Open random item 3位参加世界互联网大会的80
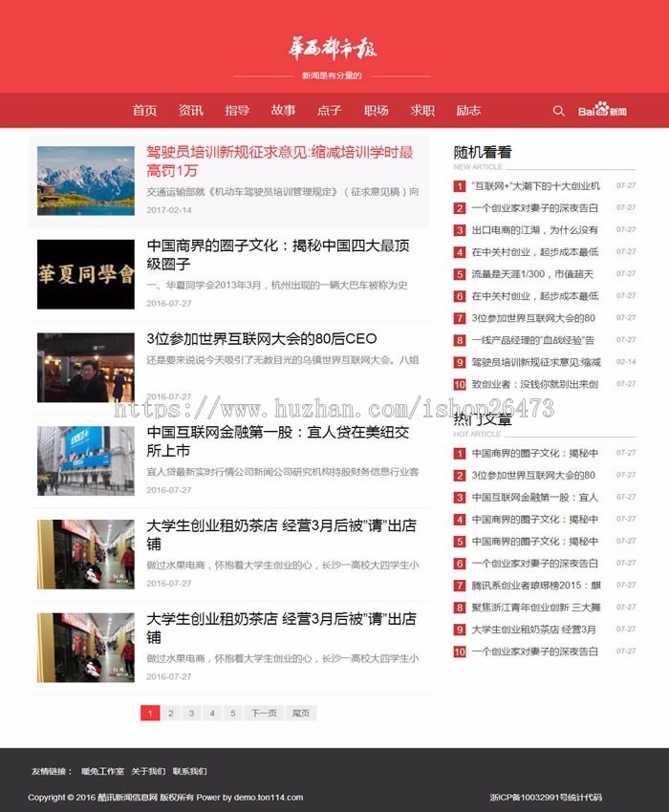Image resolution: width=669 pixels, height=812 pixels. point(533,318)
